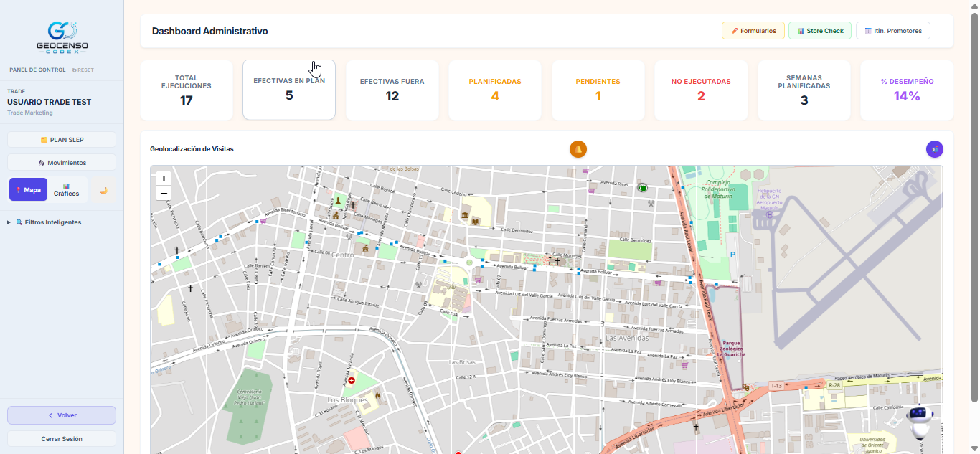Click the red marker at map bottom
This screenshot has width=980, height=454.
click(458, 452)
